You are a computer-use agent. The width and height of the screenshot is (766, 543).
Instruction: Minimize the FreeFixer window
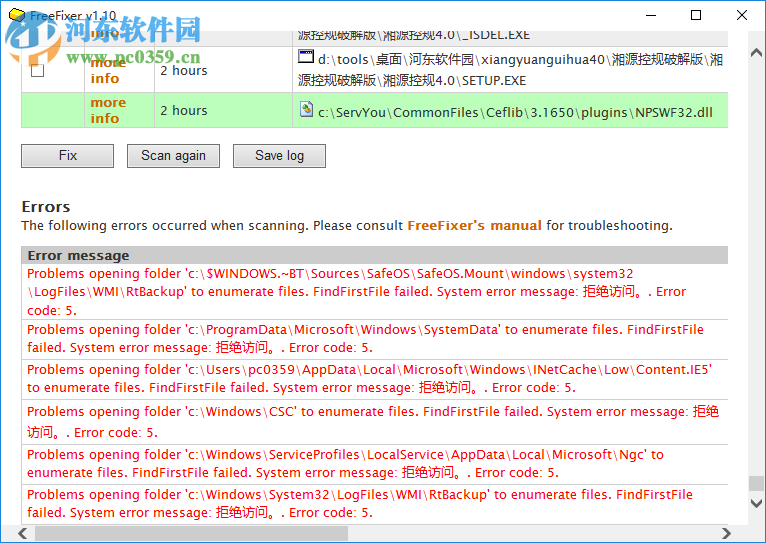tap(651, 15)
